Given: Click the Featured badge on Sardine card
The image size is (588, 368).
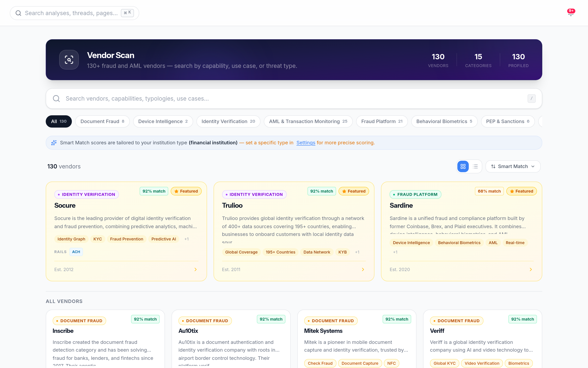Looking at the screenshot, I should pos(521,191).
